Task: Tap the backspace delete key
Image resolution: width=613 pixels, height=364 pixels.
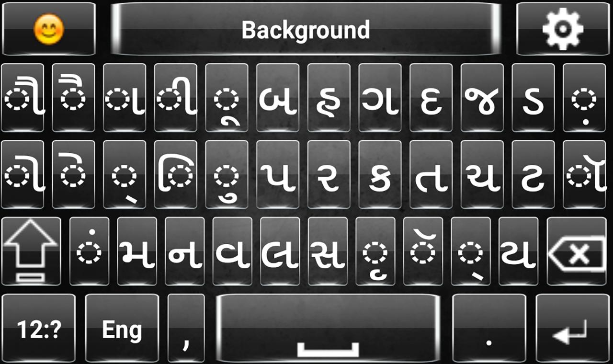Action: pos(578,251)
